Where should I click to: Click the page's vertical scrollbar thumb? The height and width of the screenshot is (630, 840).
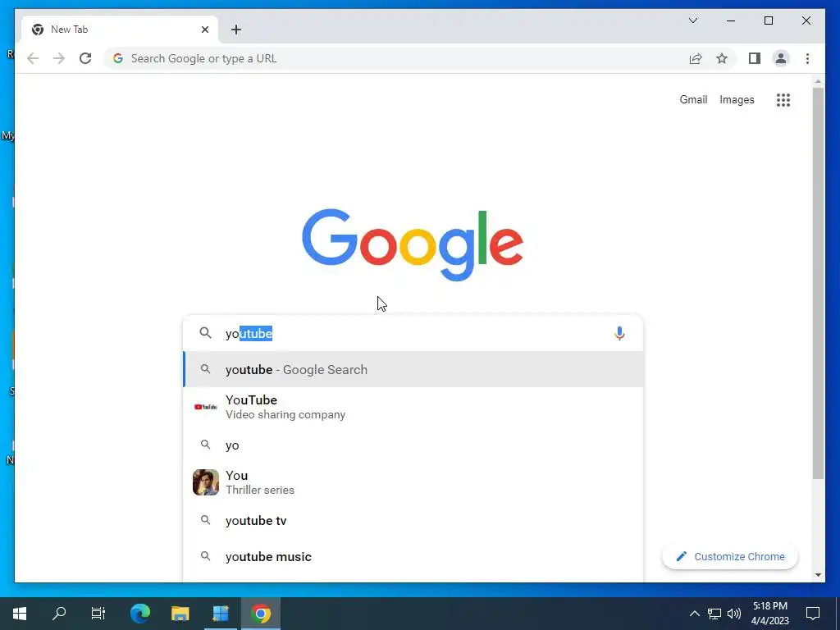818,283
